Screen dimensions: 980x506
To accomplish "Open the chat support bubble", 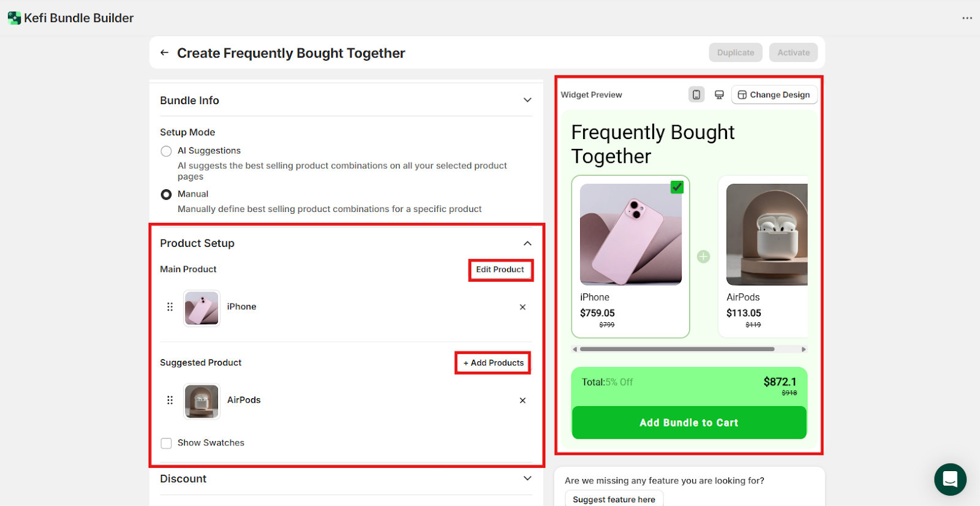I will pyautogui.click(x=950, y=479).
